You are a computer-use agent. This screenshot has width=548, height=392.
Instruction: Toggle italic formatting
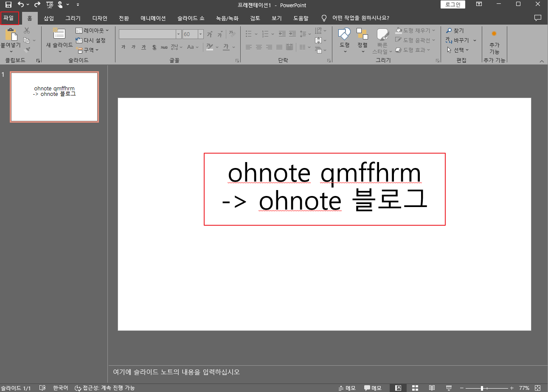tap(133, 47)
